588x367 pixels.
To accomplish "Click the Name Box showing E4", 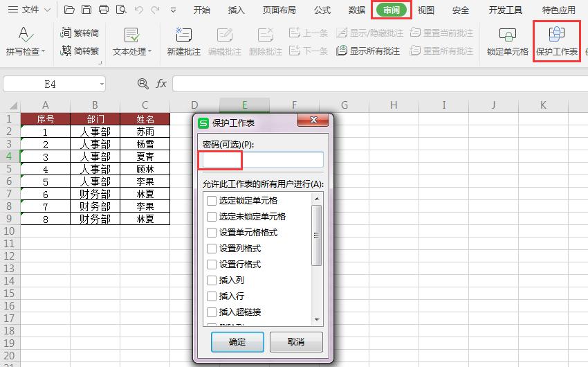I will (50, 84).
